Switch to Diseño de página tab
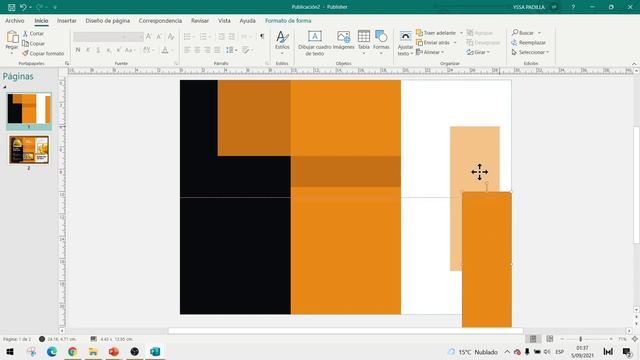 pyautogui.click(x=107, y=20)
